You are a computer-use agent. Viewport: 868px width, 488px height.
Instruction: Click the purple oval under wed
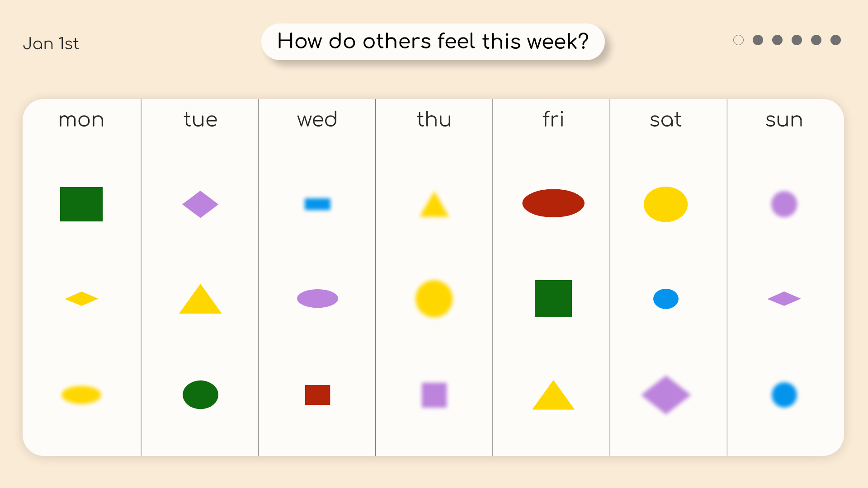pyautogui.click(x=317, y=299)
